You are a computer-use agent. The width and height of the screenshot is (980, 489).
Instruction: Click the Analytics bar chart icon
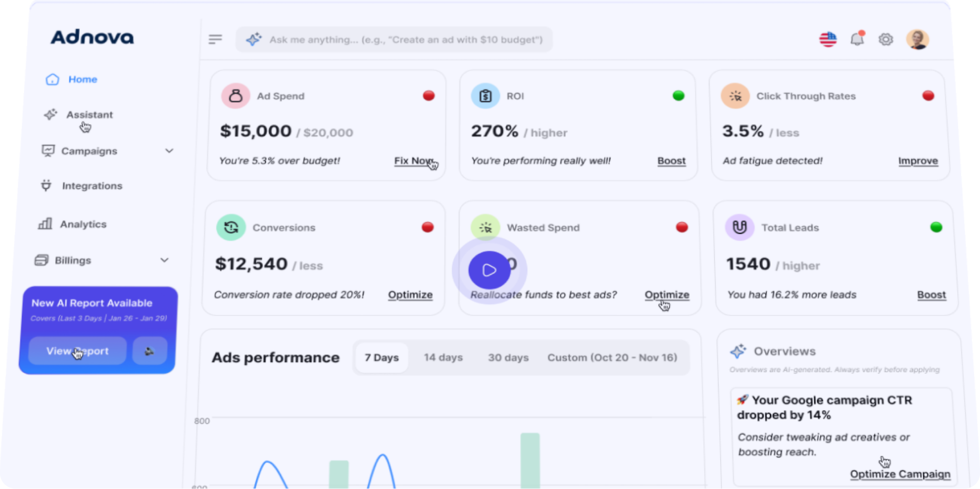pyautogui.click(x=45, y=223)
